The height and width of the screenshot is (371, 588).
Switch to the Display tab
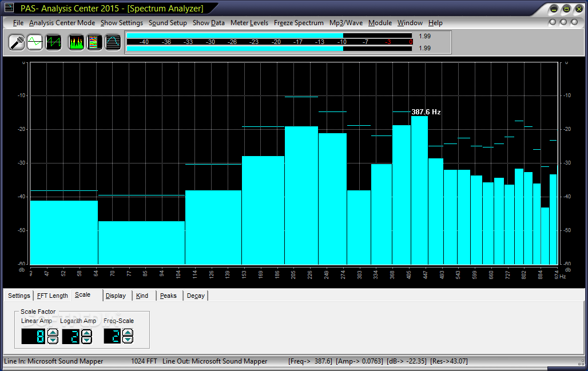116,296
